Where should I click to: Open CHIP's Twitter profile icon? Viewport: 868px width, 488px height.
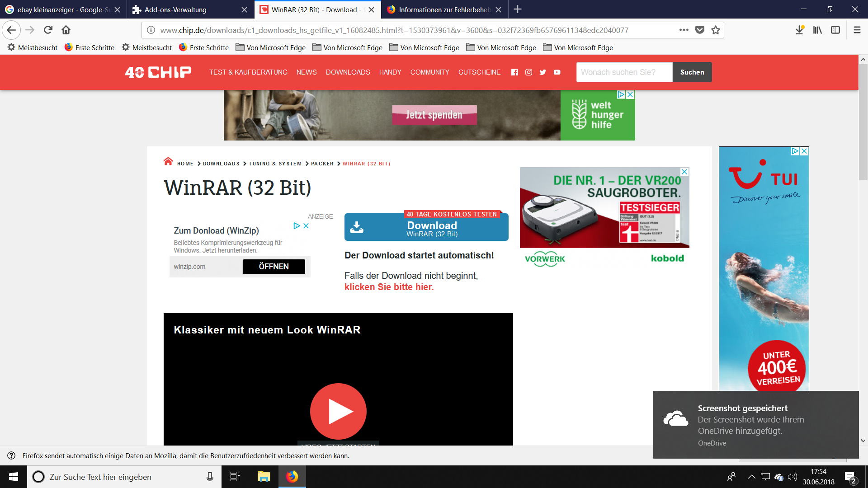point(542,72)
